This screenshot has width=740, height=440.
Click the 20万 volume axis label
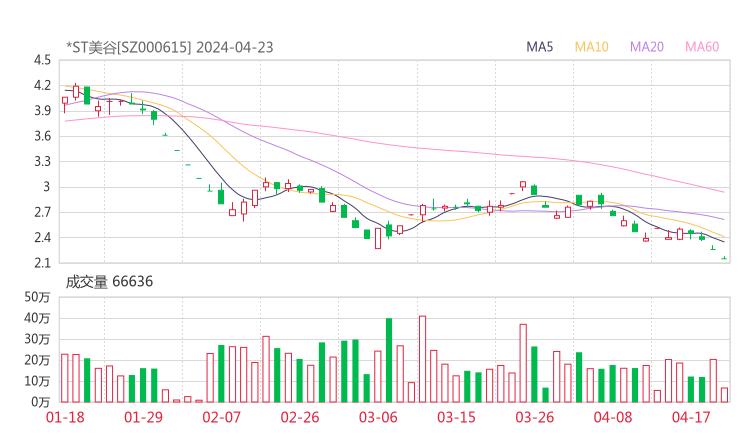(37, 360)
